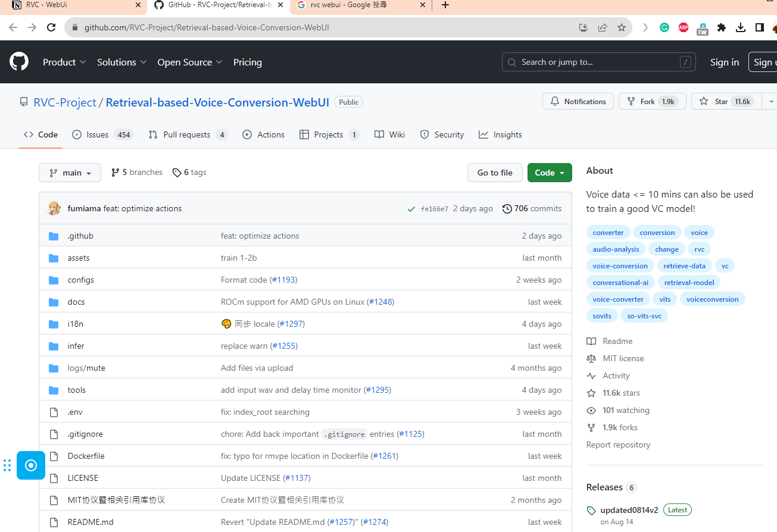Switch to the Pull requests tab
The width and height of the screenshot is (777, 532).
pos(188,134)
